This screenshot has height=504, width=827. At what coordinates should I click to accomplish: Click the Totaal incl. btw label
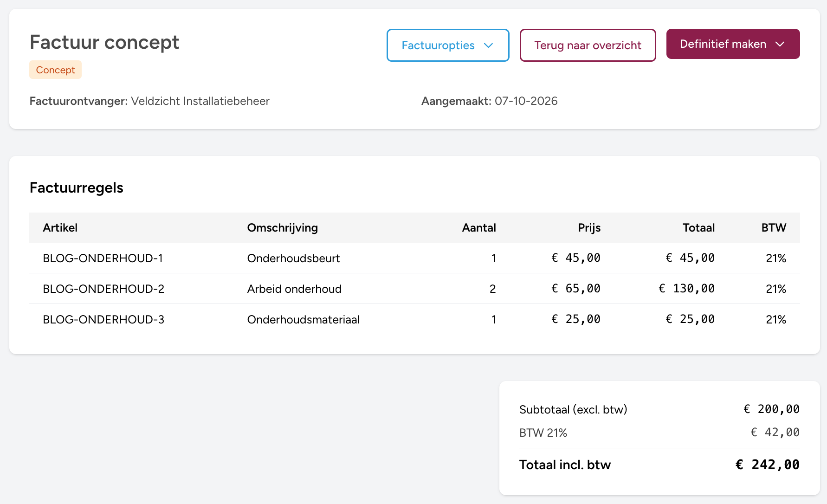point(565,465)
